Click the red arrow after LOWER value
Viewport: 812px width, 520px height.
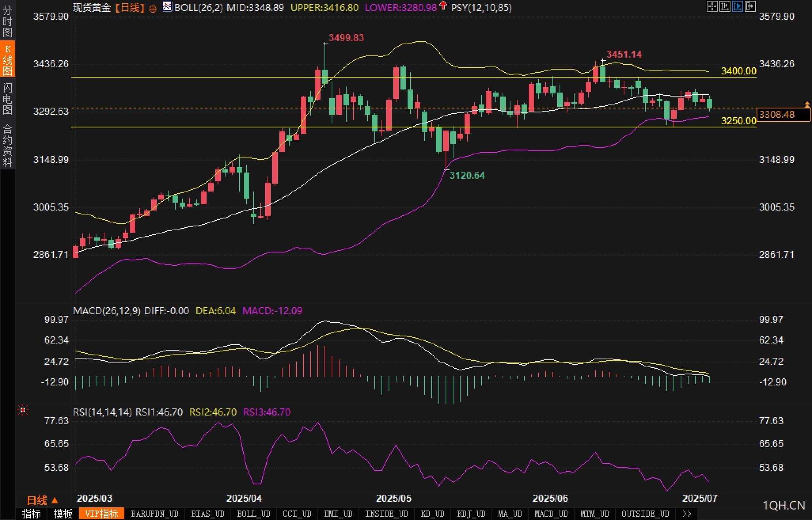pyautogui.click(x=443, y=6)
